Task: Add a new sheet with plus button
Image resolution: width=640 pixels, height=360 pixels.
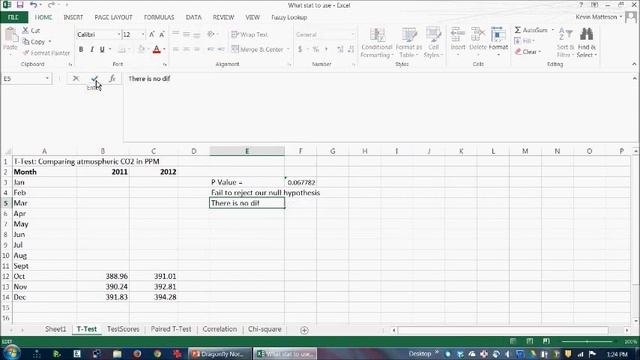Action: pyautogui.click(x=304, y=330)
